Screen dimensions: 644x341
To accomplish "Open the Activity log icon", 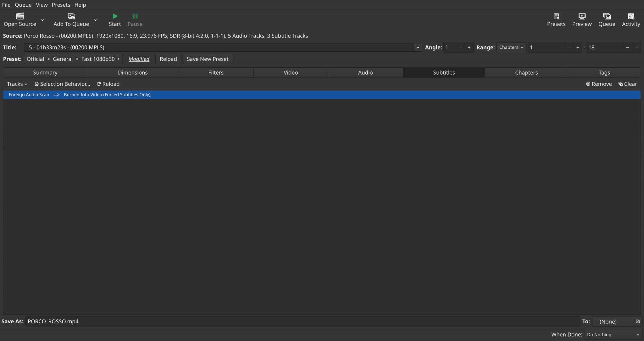I will (631, 16).
